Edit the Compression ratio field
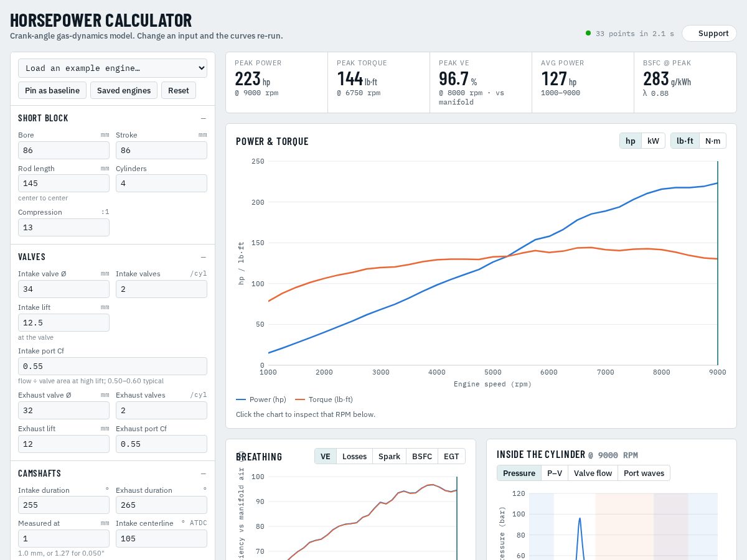747x560 pixels. (63, 227)
